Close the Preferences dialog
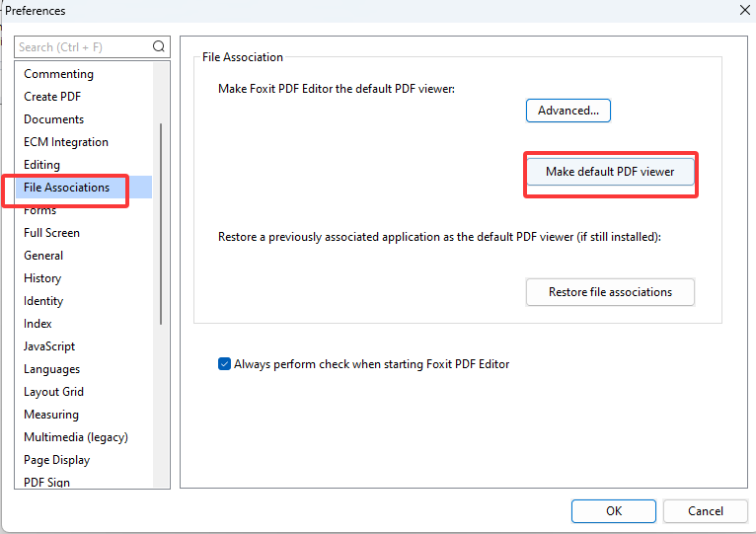 pyautogui.click(x=744, y=10)
